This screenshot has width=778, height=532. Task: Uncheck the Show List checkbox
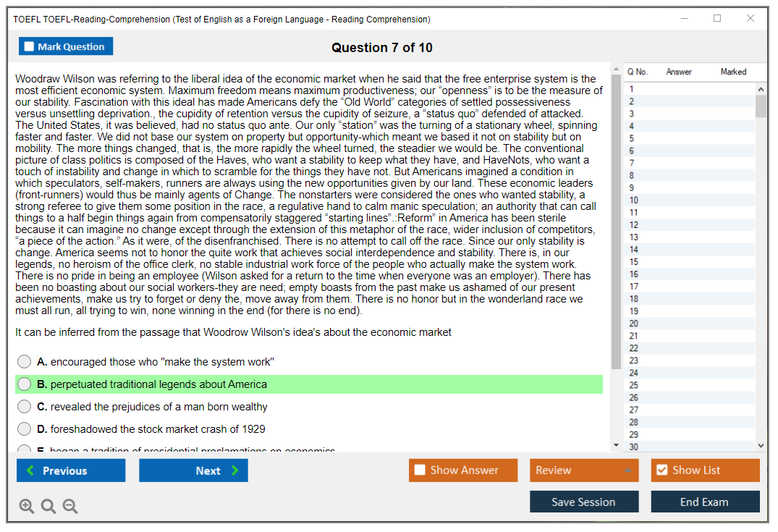tap(661, 470)
